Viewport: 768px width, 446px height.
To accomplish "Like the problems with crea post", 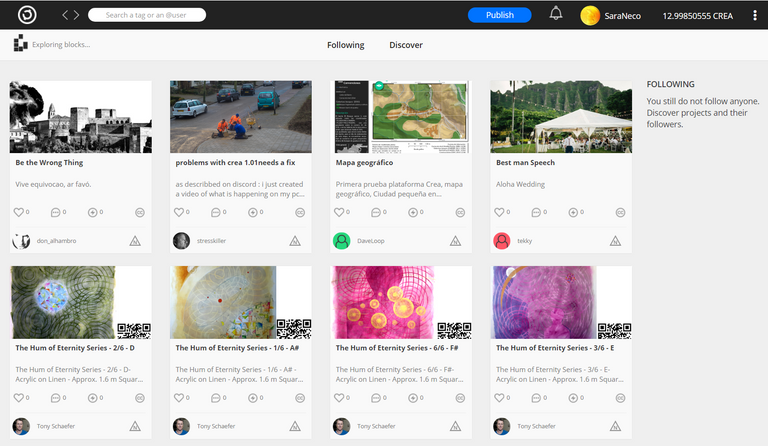I will pyautogui.click(x=179, y=212).
